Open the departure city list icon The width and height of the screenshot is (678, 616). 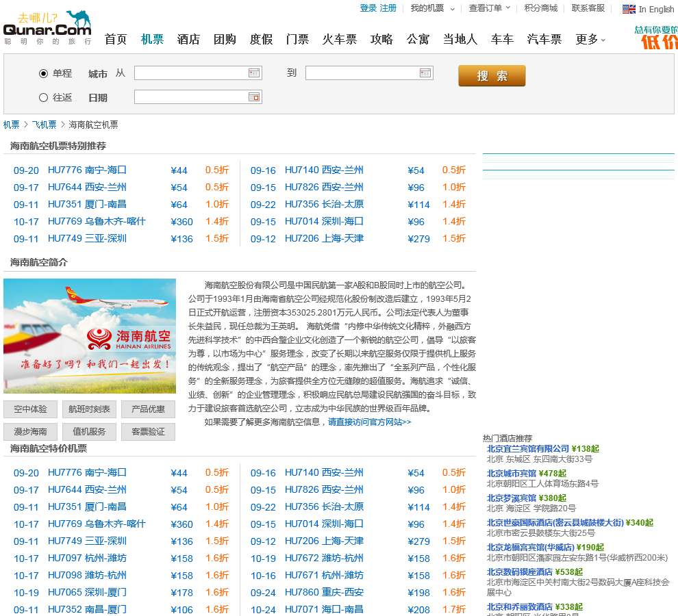click(x=254, y=73)
